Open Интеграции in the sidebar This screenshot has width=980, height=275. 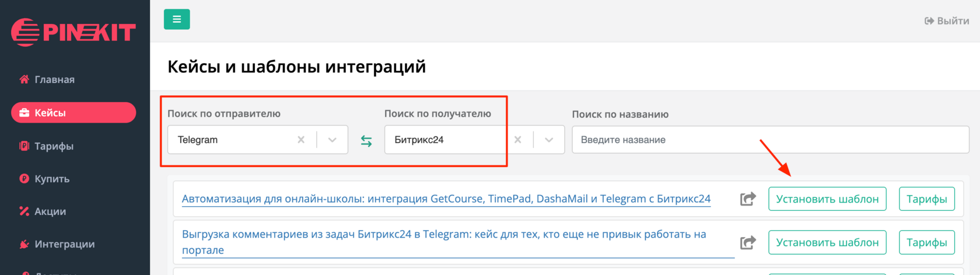point(65,244)
